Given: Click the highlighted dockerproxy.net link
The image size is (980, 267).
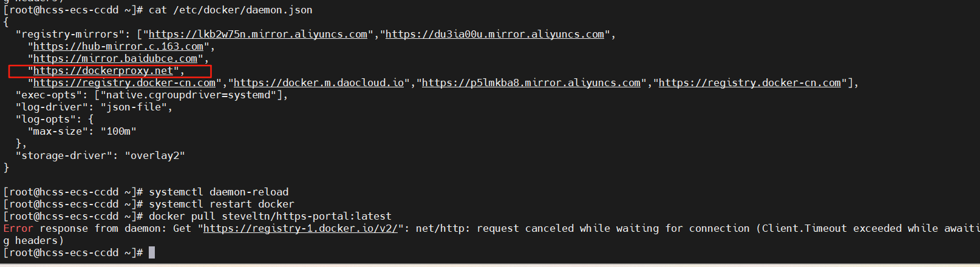Looking at the screenshot, I should [103, 71].
